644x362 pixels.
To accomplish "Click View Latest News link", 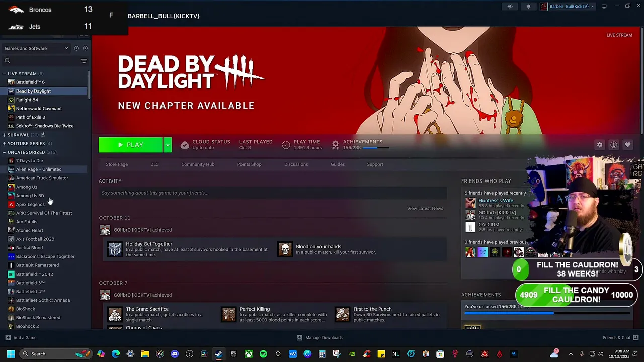I will click(x=425, y=208).
